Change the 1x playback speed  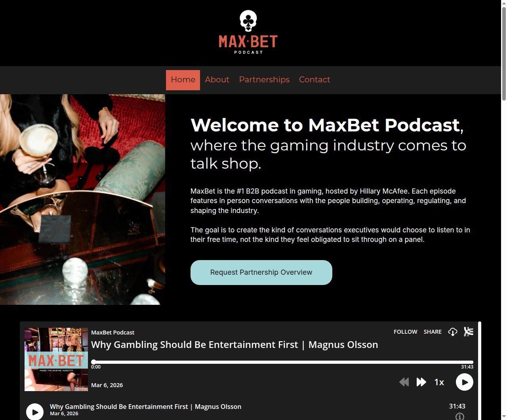tap(439, 382)
